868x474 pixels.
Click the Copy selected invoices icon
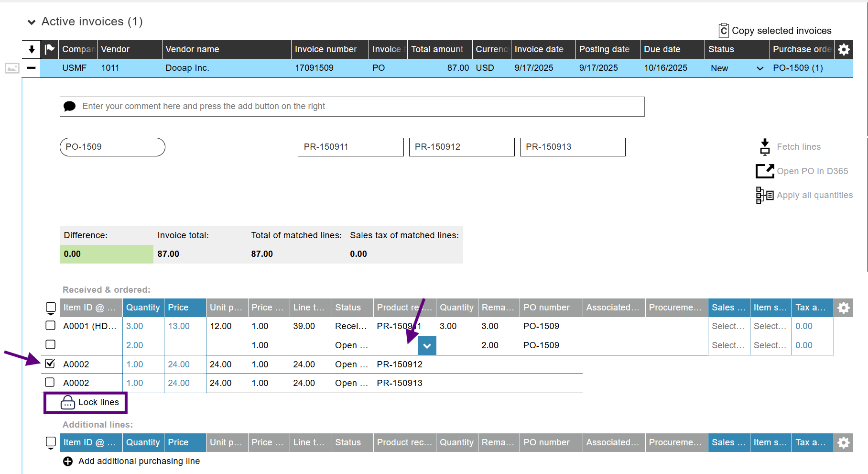pos(724,31)
